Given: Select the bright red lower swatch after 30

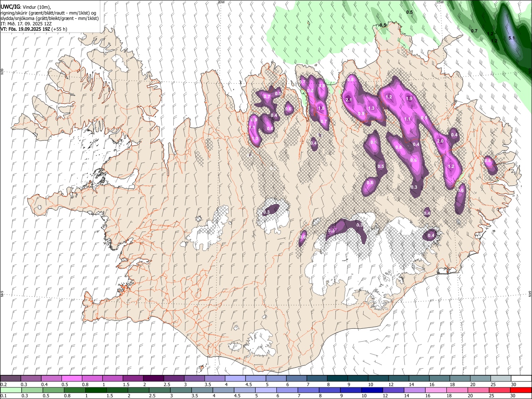Looking at the screenshot, I should 521,390.
